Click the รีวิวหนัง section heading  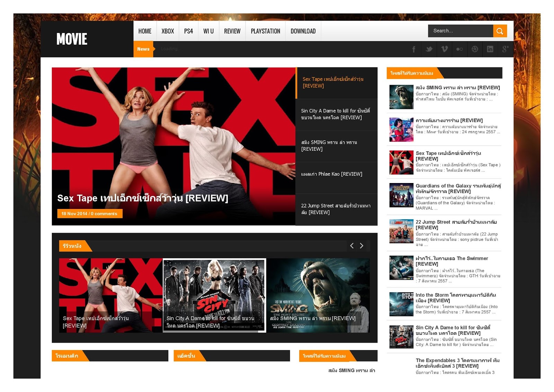pos(72,246)
